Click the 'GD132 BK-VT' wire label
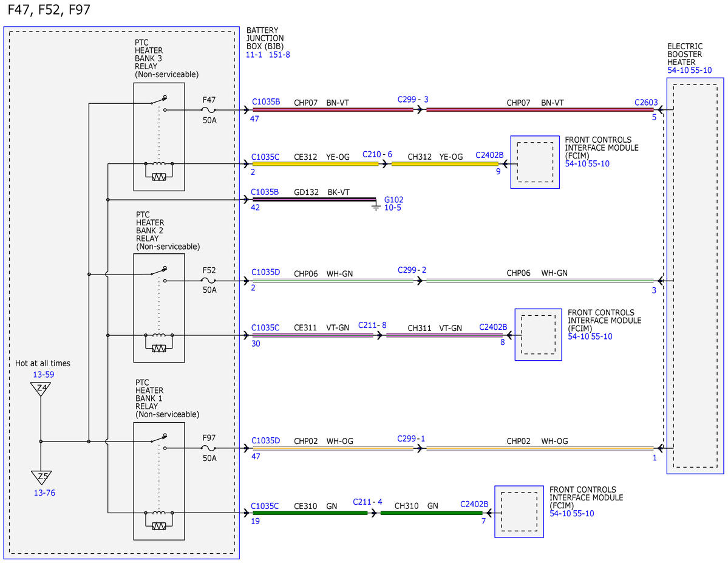The image size is (728, 563). [x=322, y=193]
